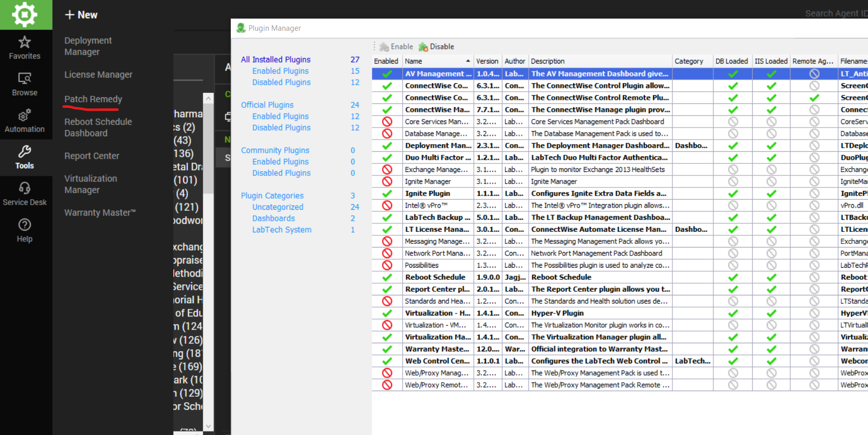Select Enabled Plugins under All Installed
The height and width of the screenshot is (435, 868).
click(280, 71)
